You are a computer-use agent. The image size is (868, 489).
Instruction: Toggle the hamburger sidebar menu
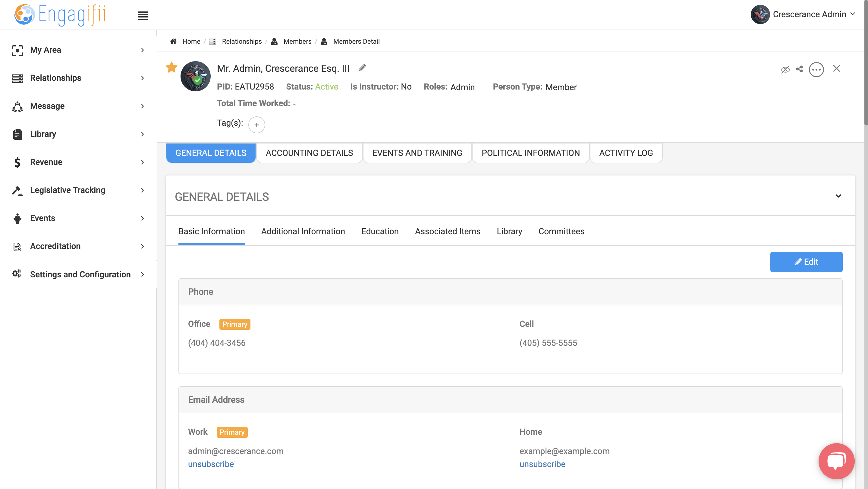[143, 15]
